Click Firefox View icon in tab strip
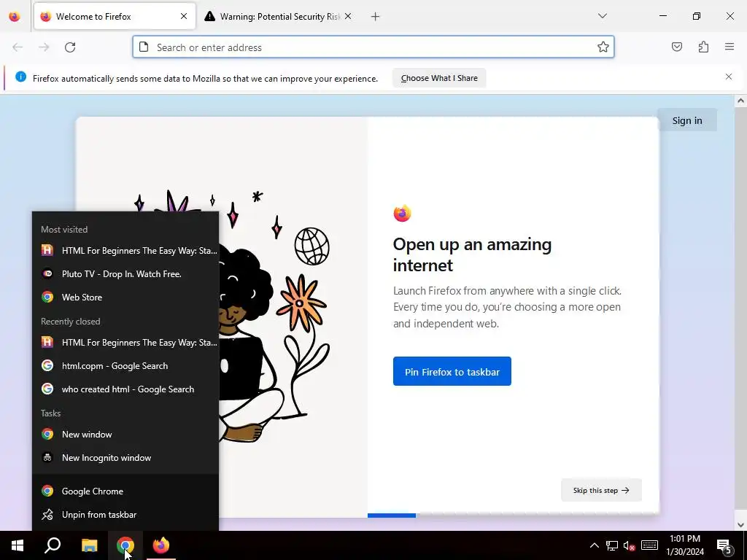Viewport: 747px width, 560px height. (x=15, y=17)
